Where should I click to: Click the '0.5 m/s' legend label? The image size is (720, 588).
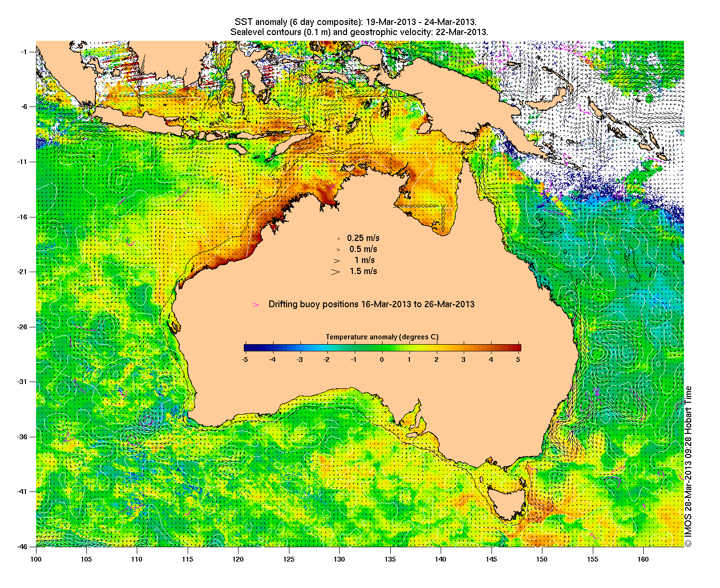363,249
